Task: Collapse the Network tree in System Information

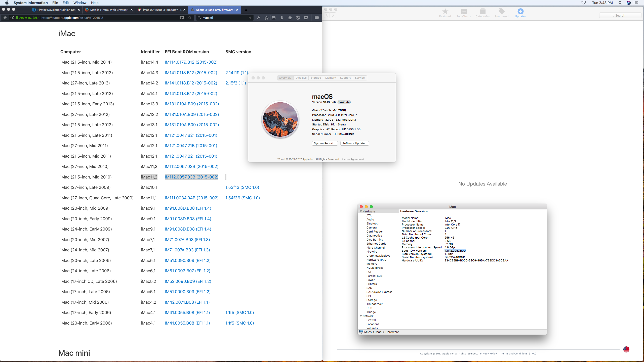Action: 361,316
